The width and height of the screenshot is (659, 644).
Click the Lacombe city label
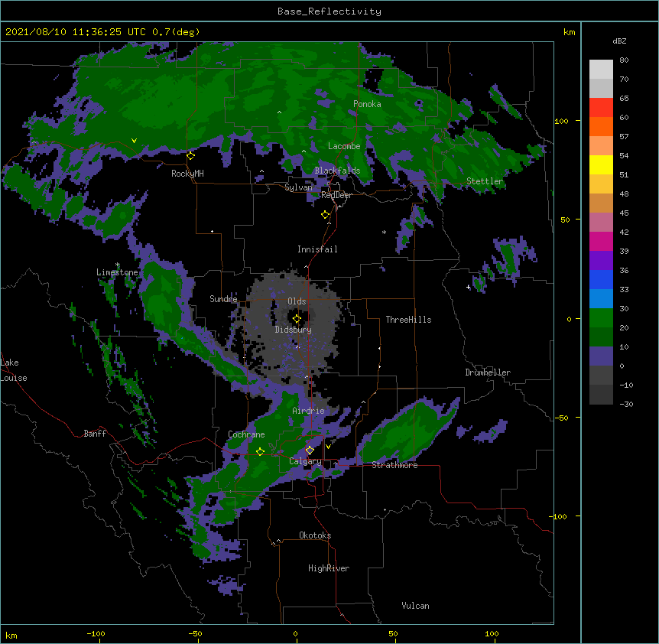[344, 146]
